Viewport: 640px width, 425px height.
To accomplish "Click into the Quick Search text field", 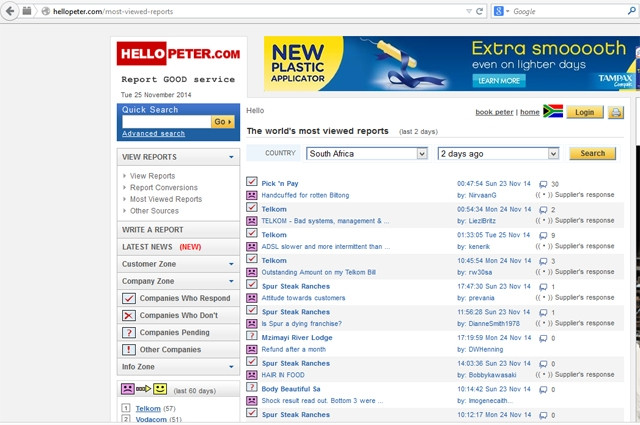I will 165,121.
